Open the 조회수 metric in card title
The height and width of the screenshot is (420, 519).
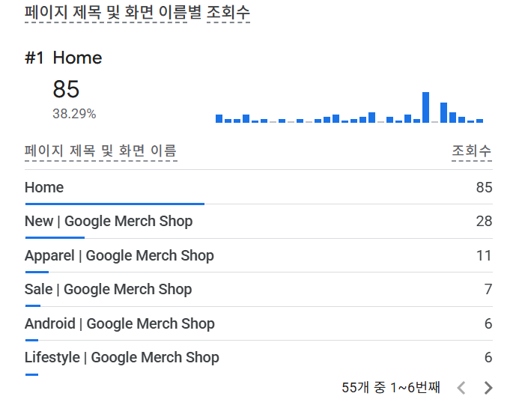(x=228, y=13)
